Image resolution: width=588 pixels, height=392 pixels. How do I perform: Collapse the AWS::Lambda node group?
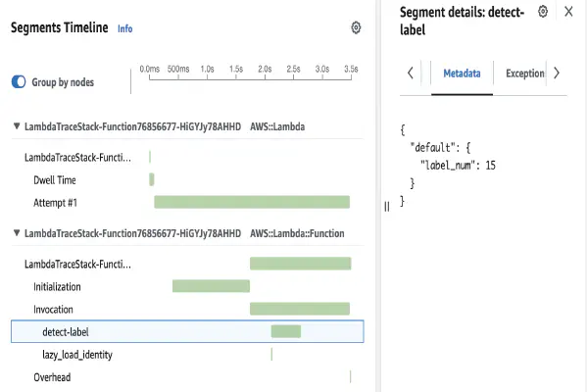pos(17,126)
